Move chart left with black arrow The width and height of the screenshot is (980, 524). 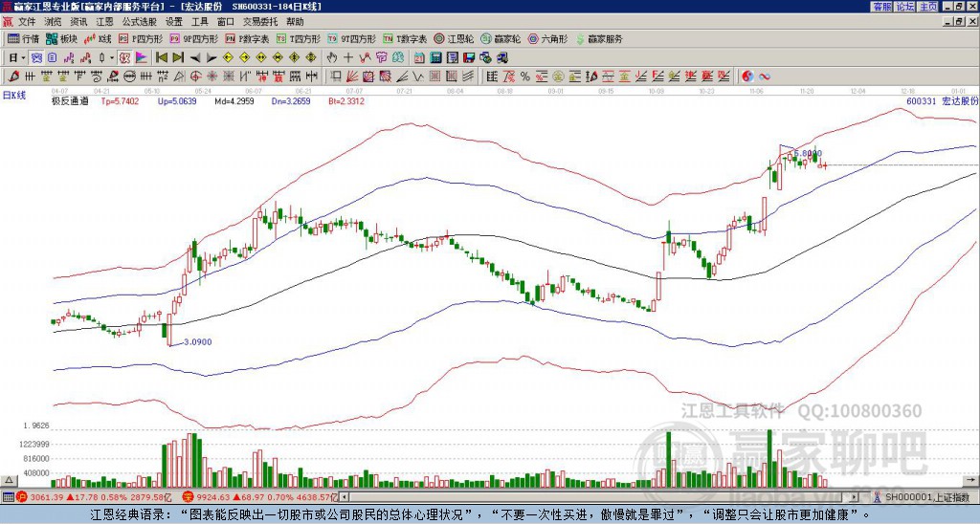point(195,58)
